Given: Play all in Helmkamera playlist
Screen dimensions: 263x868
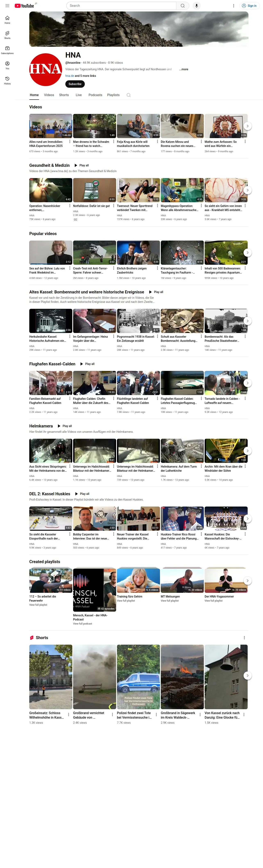Looking at the screenshot, I should 65,426.
